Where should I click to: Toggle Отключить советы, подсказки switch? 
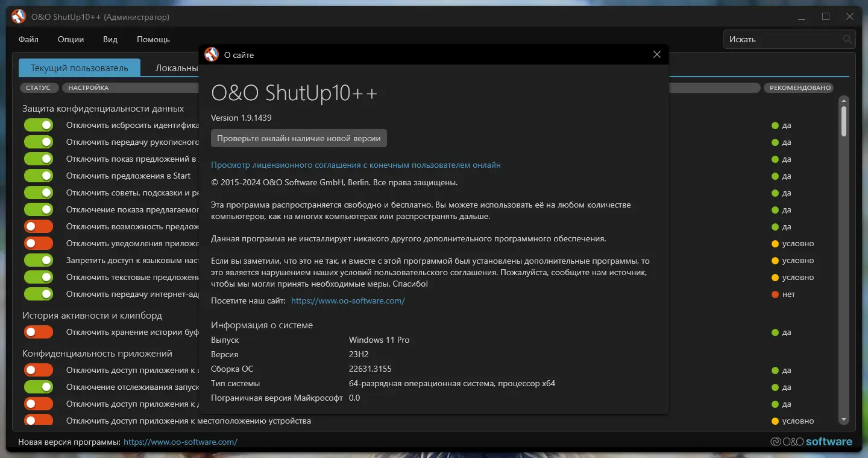(x=39, y=193)
